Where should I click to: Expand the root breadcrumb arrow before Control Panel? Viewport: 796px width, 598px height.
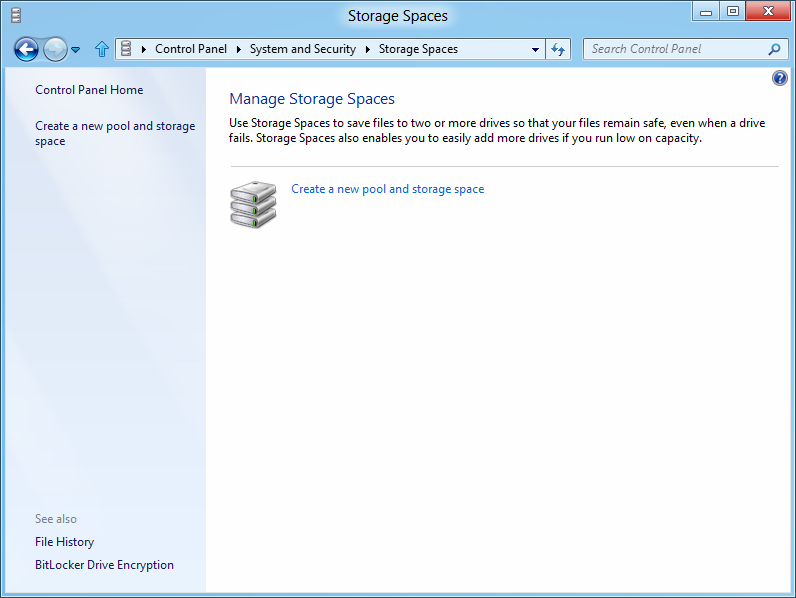[x=144, y=49]
